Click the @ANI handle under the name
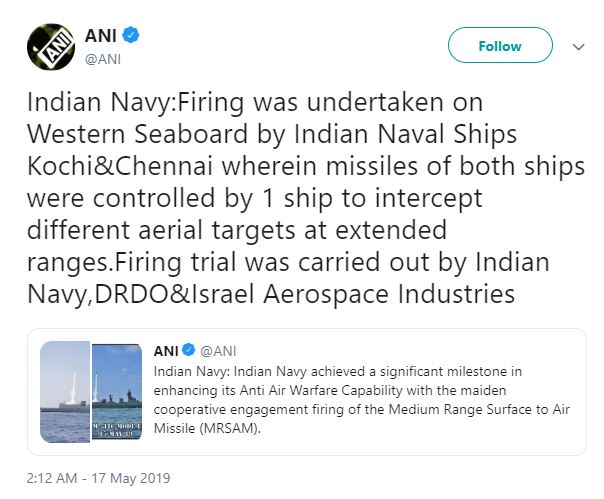604x499 pixels. (x=104, y=59)
